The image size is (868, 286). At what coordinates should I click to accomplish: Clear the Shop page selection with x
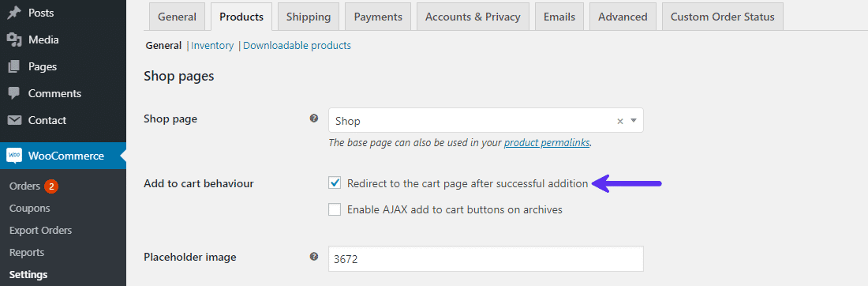point(620,121)
